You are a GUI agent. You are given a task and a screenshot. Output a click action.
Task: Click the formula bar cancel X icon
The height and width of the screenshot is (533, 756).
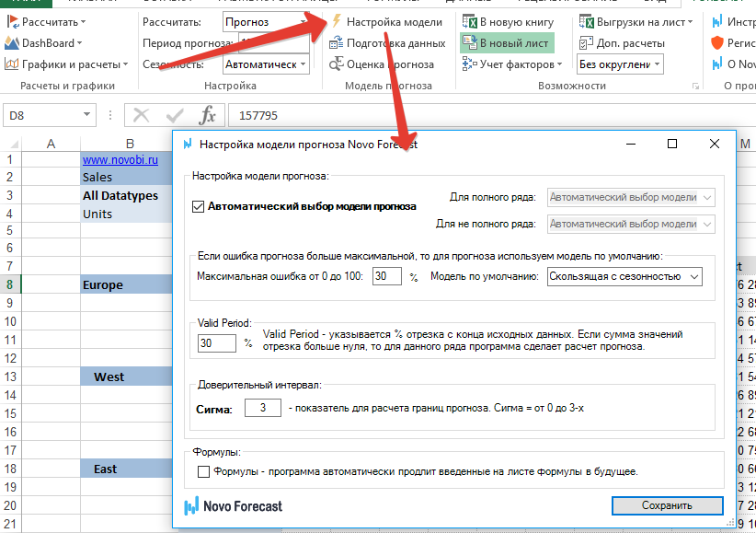(x=141, y=115)
